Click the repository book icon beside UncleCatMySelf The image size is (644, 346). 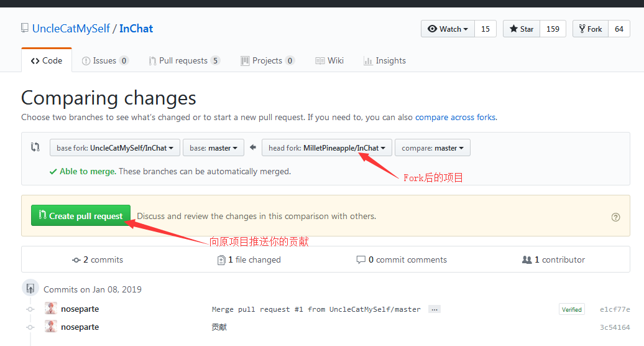(x=25, y=28)
